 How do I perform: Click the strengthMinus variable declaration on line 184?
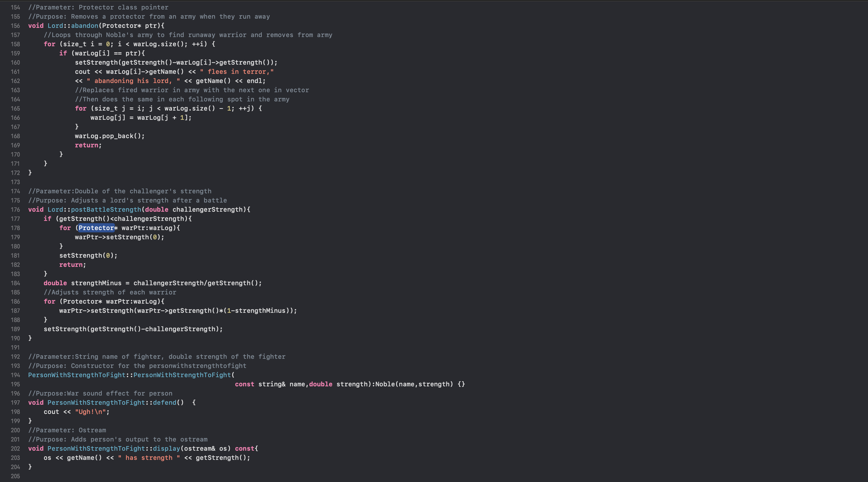[x=96, y=283]
